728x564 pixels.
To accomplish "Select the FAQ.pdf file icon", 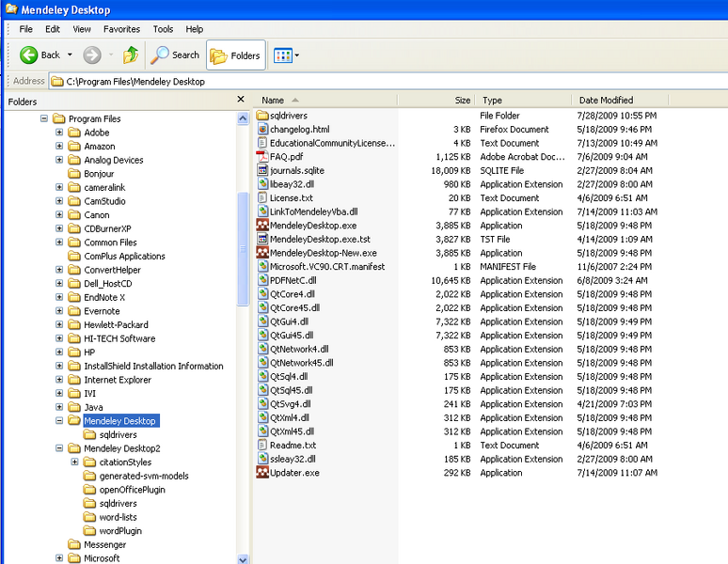I will coord(262,157).
